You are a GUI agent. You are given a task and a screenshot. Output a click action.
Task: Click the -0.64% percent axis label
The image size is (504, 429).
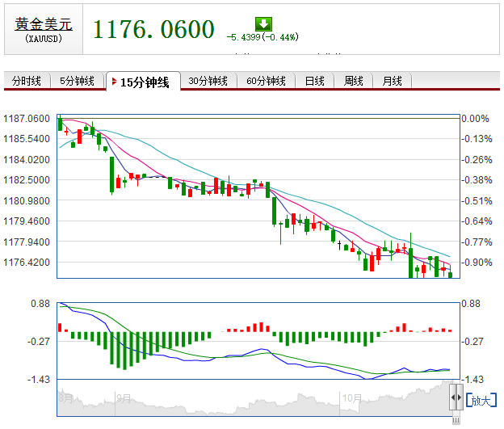click(477, 221)
